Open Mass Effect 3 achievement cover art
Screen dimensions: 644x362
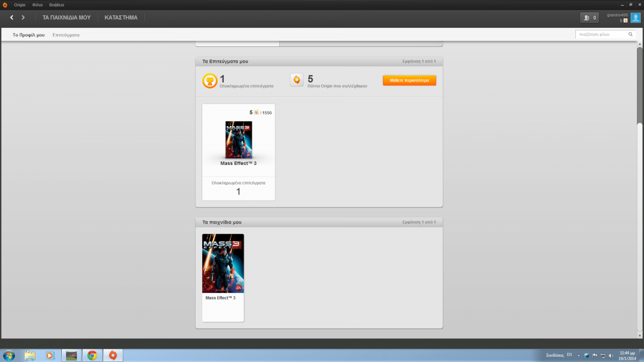[238, 139]
